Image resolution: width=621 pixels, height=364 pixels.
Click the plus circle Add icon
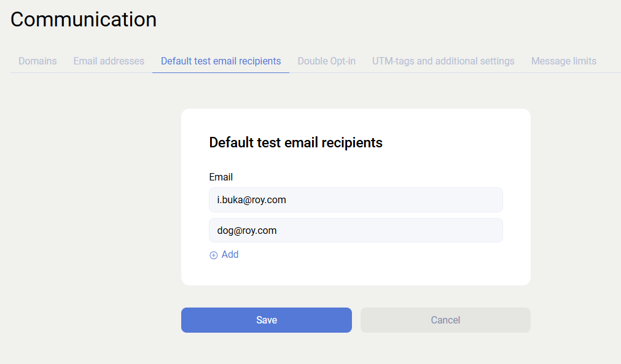[214, 255]
